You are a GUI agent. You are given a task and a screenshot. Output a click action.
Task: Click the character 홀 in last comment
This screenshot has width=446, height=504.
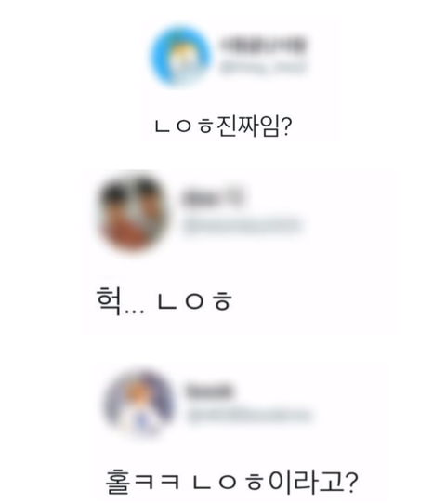coord(117,482)
